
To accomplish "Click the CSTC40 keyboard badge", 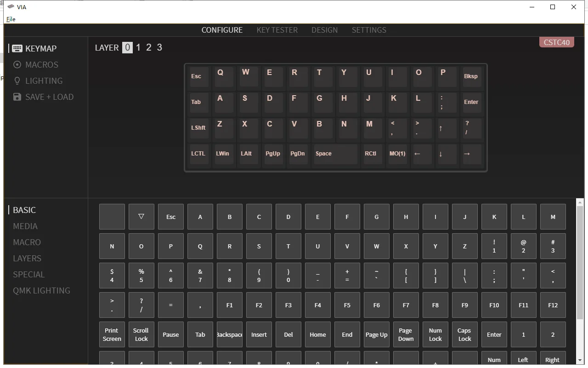I will tap(556, 43).
